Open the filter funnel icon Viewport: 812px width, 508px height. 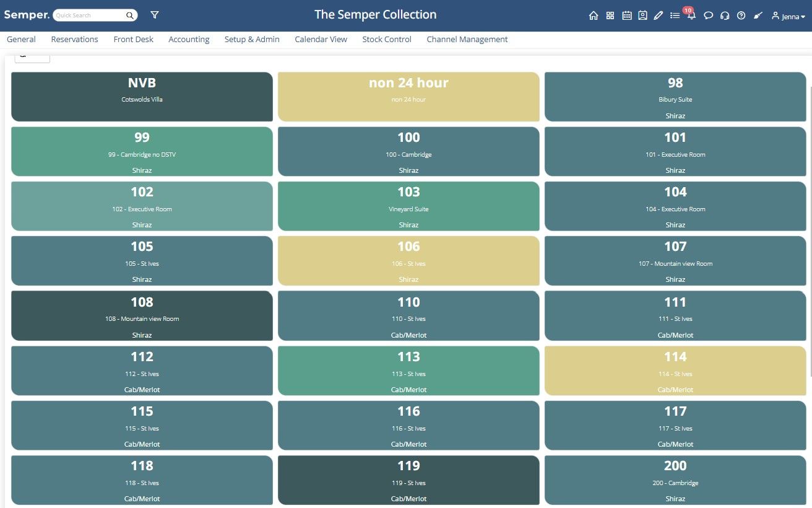[155, 15]
